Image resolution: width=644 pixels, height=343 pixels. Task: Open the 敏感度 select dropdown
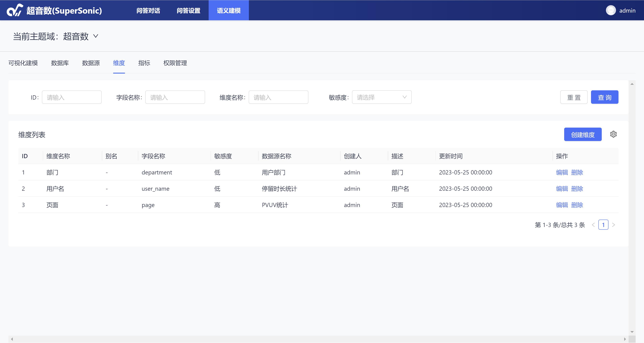pos(382,97)
